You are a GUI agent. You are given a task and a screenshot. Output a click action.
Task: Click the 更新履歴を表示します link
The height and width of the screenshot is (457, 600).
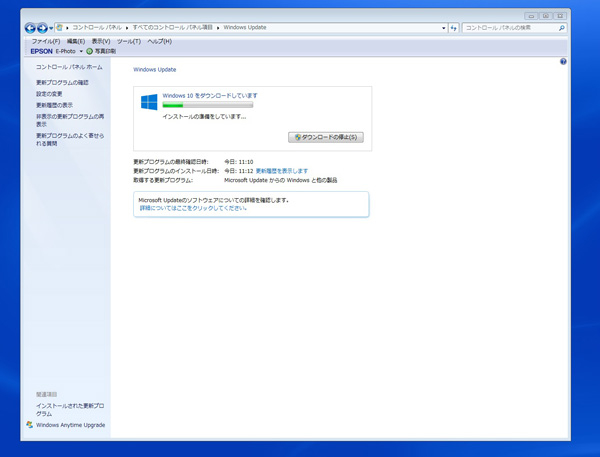[282, 171]
